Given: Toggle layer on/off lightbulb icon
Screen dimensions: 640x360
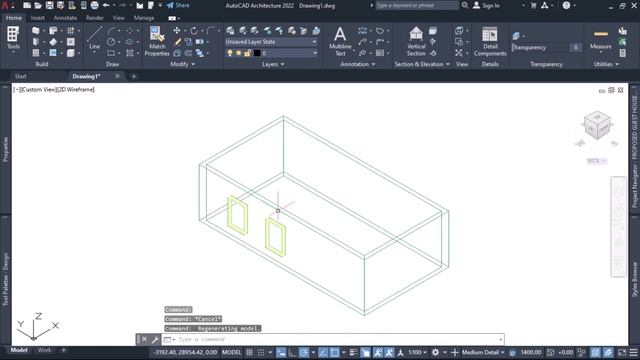Looking at the screenshot, I should tap(230, 53).
